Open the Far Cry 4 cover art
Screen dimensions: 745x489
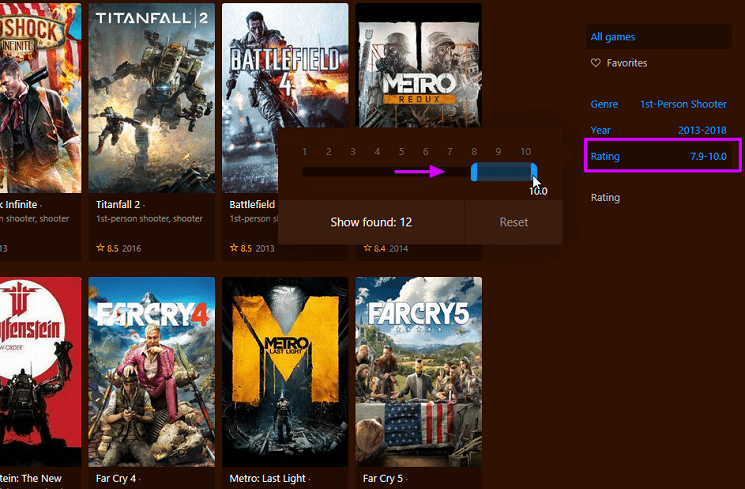point(152,372)
